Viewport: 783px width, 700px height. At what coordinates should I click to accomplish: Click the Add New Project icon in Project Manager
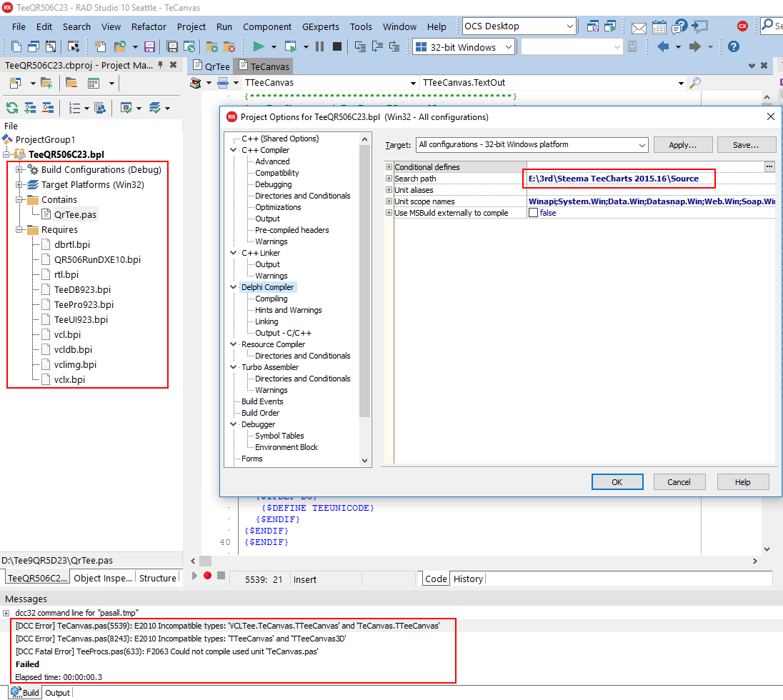[x=16, y=83]
